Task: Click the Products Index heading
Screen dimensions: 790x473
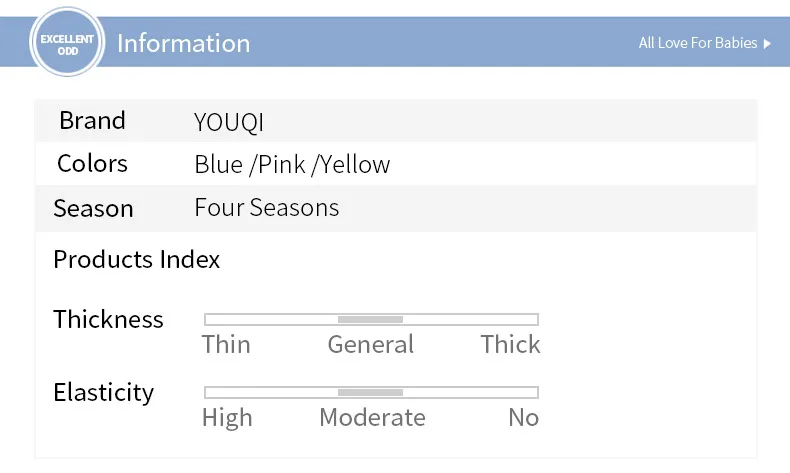Action: [136, 260]
